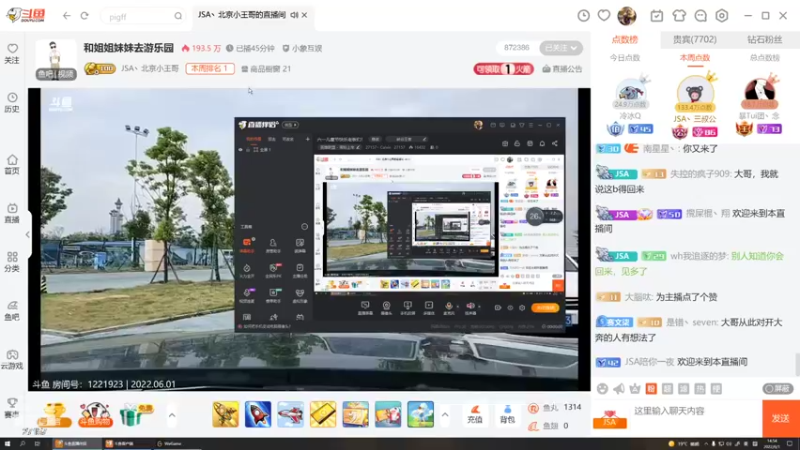Click the noble crown icon in chat bar
The height and width of the screenshot is (450, 800).
coord(635,389)
